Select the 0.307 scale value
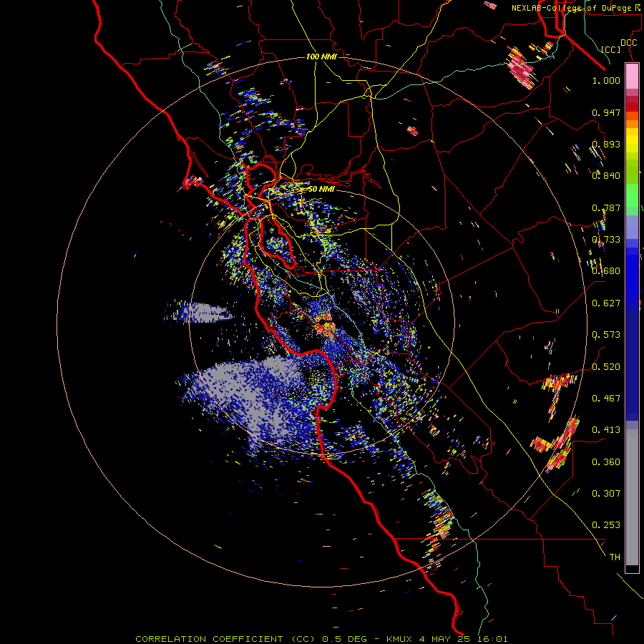Viewport: 644px width, 644px height. click(606, 494)
